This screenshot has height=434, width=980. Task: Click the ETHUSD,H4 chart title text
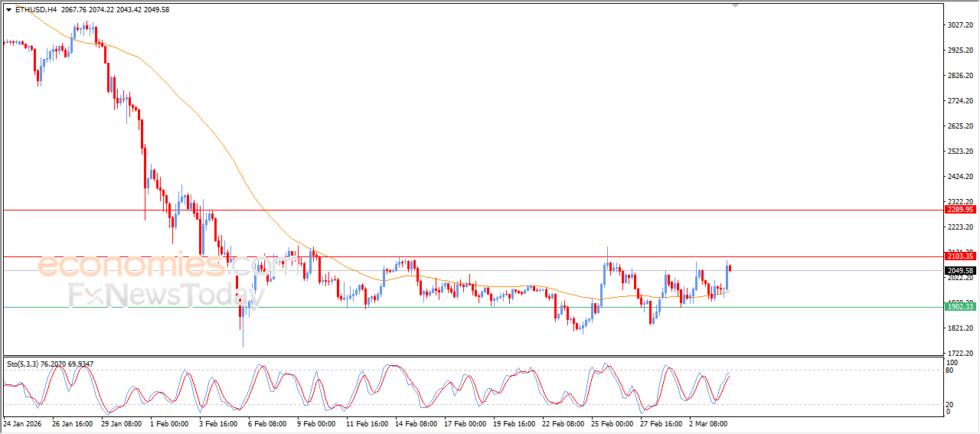(x=35, y=10)
